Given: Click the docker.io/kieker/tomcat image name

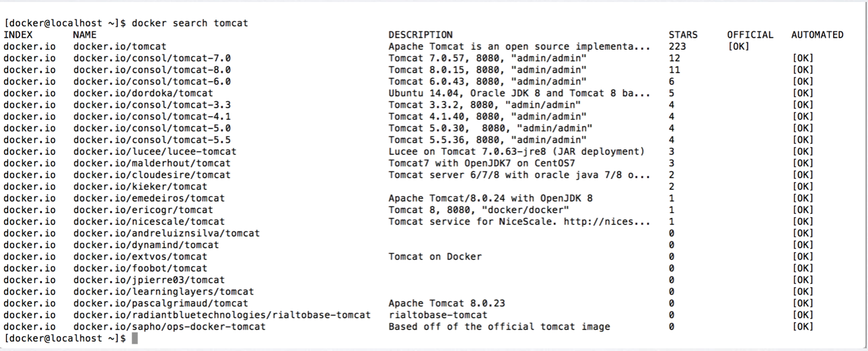Looking at the screenshot, I should coord(141,186).
